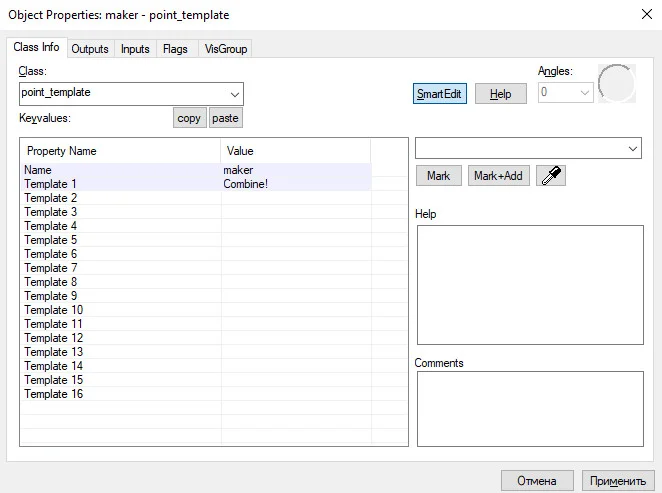Select the Template 9 row
This screenshot has width=662, height=493.
pos(197,295)
